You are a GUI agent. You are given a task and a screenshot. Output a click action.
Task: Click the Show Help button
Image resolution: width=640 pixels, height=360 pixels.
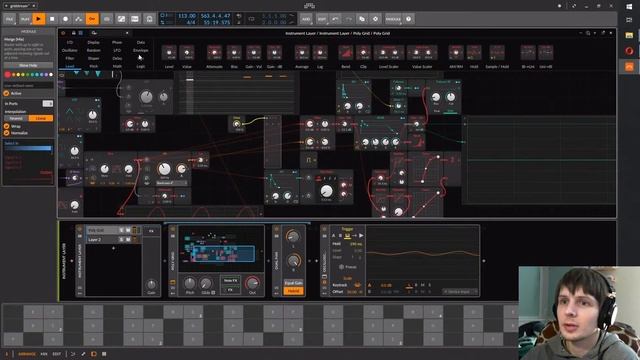[x=28, y=65]
